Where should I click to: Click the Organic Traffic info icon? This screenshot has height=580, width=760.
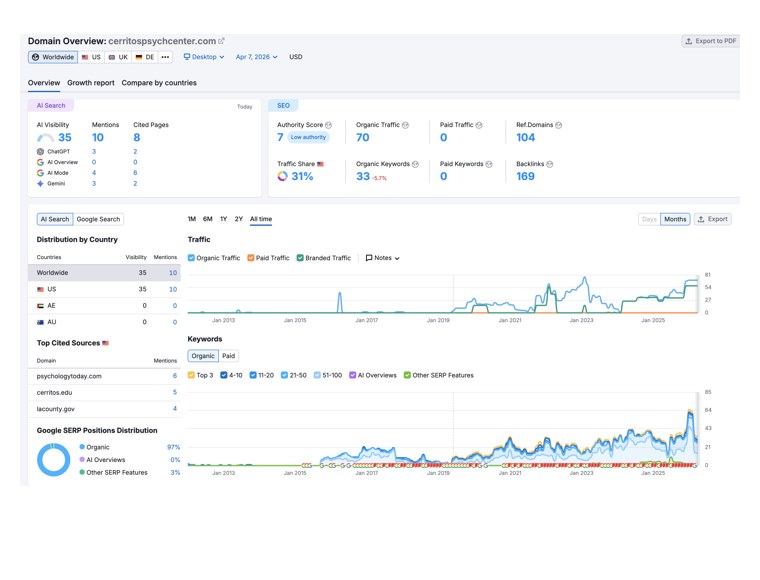405,125
